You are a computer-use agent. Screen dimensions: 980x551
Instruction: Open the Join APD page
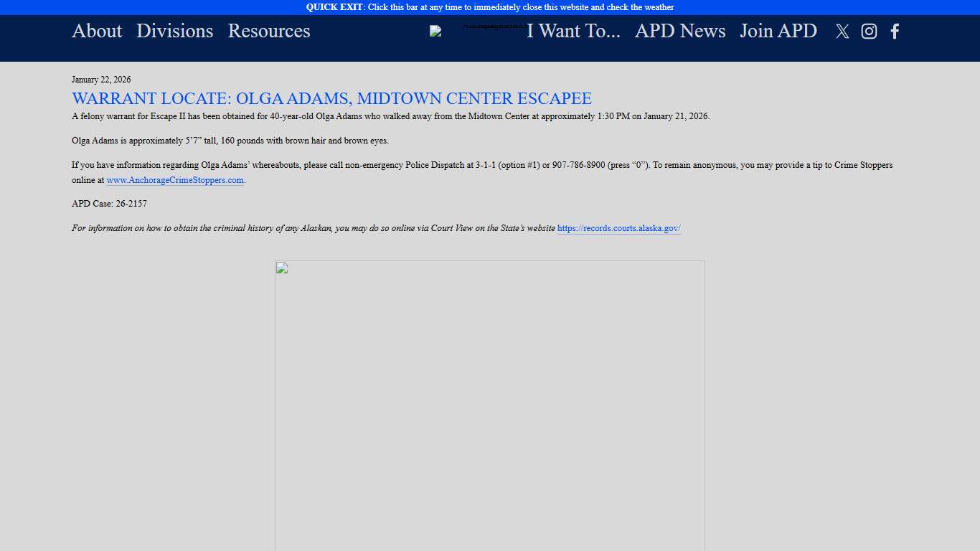point(778,31)
